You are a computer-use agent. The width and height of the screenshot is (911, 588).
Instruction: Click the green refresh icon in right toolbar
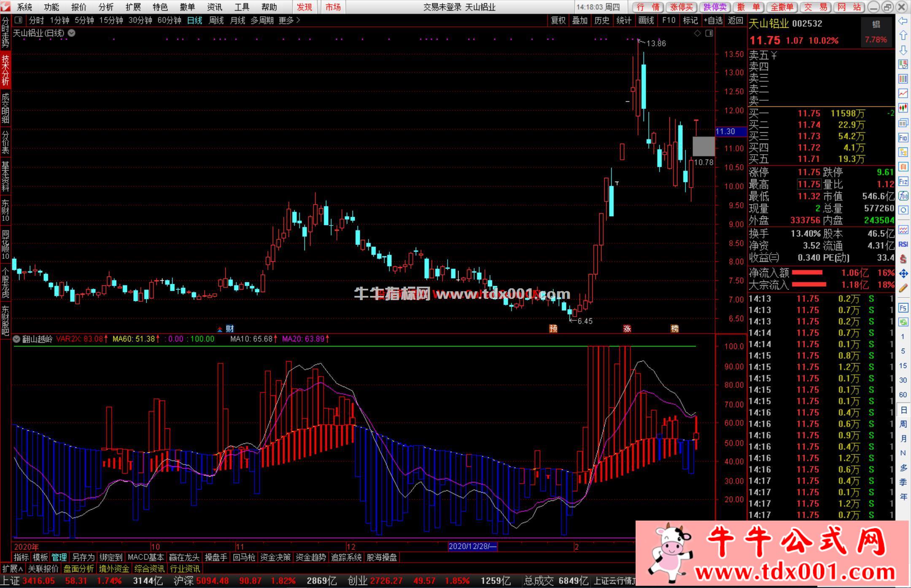coord(903,322)
